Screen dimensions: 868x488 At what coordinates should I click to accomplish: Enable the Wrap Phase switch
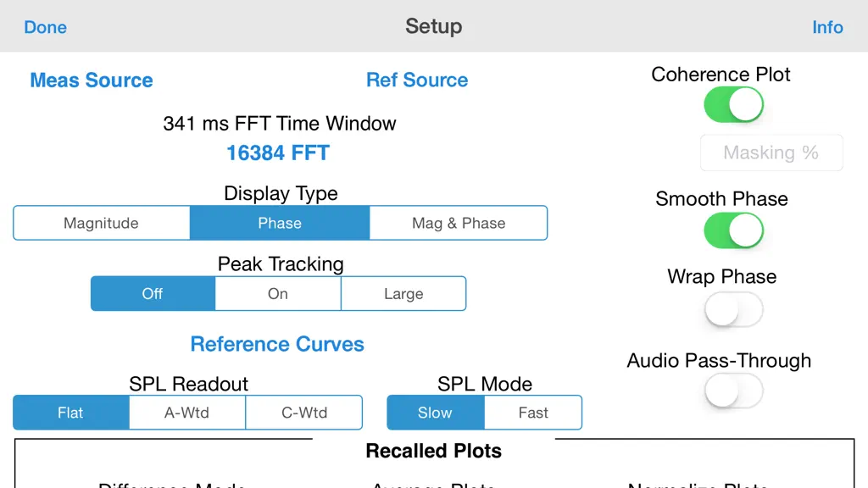click(733, 310)
